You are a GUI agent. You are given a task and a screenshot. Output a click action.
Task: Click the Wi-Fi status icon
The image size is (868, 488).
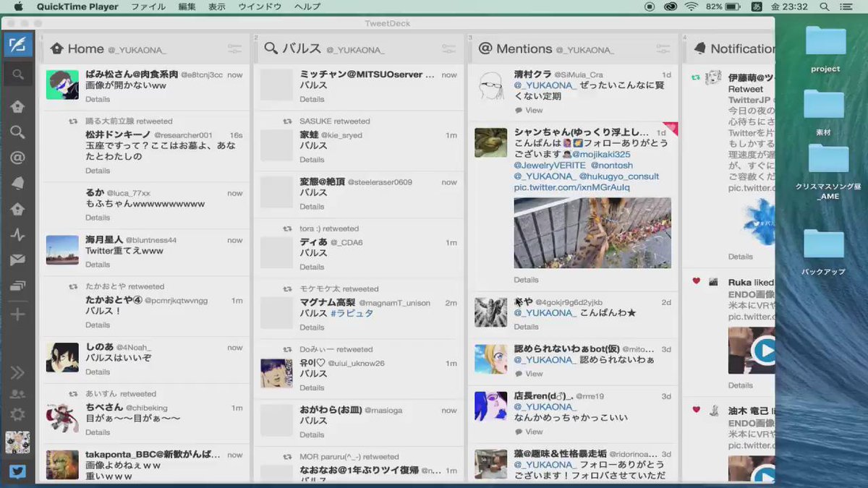tap(691, 7)
